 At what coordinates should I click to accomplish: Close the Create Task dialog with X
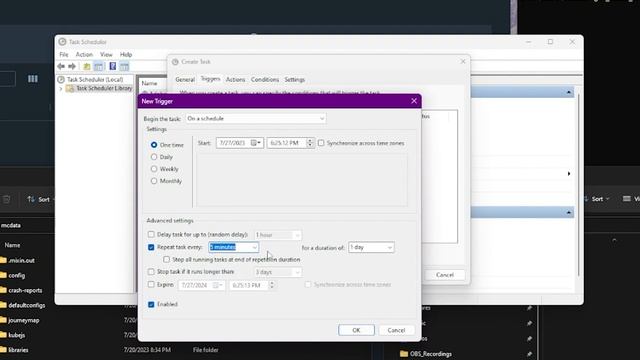[463, 62]
